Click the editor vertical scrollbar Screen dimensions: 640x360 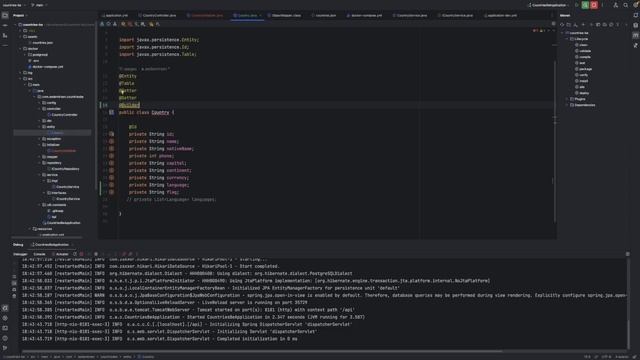(555, 141)
